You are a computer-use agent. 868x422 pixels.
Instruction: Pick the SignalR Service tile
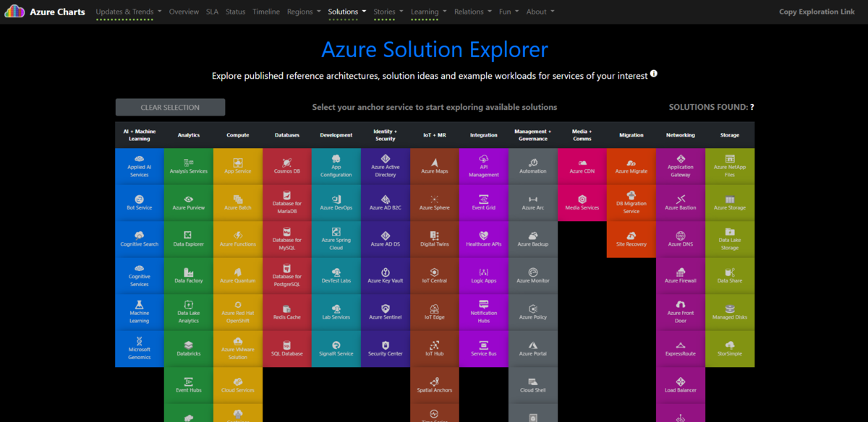coord(336,348)
